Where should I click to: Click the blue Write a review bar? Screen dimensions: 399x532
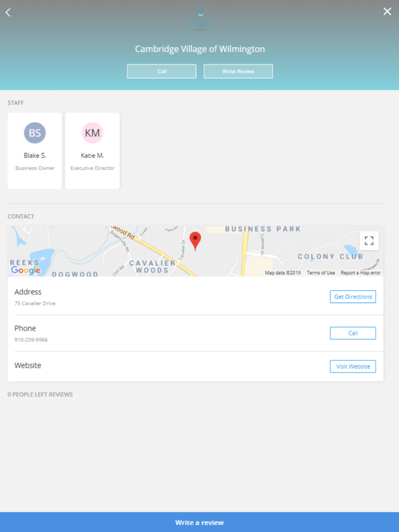[x=199, y=522]
